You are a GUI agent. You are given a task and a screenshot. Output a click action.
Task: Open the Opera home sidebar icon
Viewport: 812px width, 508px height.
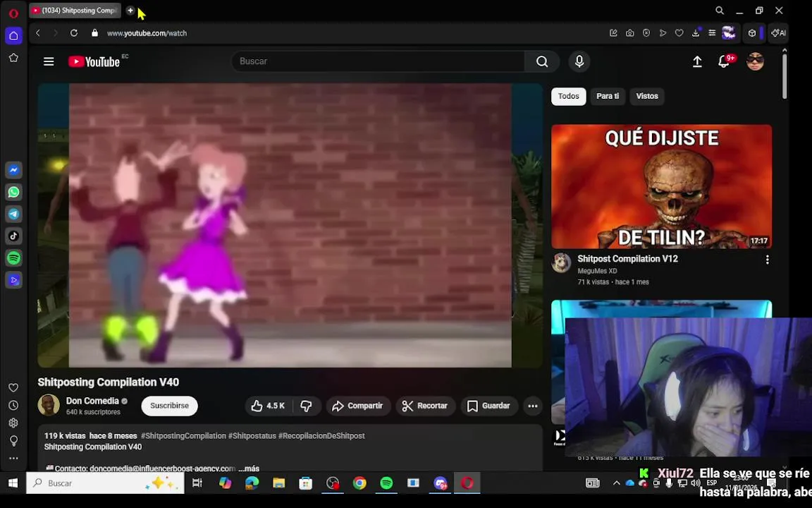(x=13, y=36)
